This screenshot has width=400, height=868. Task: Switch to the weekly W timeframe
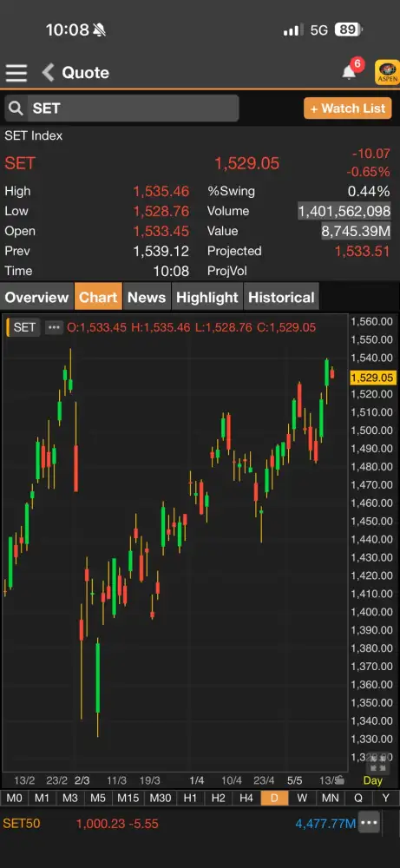[x=302, y=798]
